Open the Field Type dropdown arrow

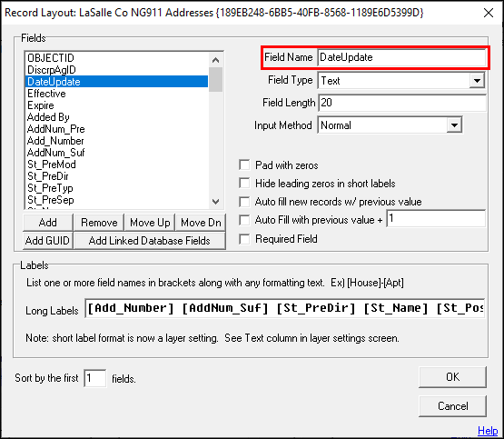[x=477, y=80]
